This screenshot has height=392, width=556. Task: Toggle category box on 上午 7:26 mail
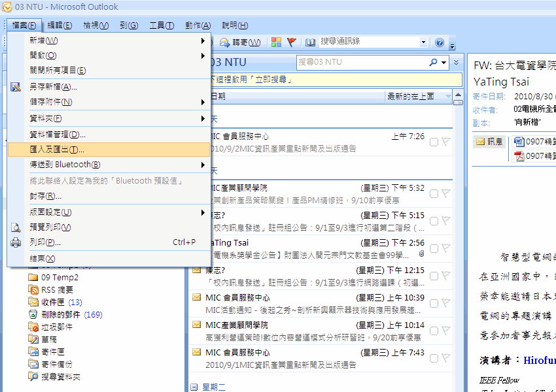434,142
